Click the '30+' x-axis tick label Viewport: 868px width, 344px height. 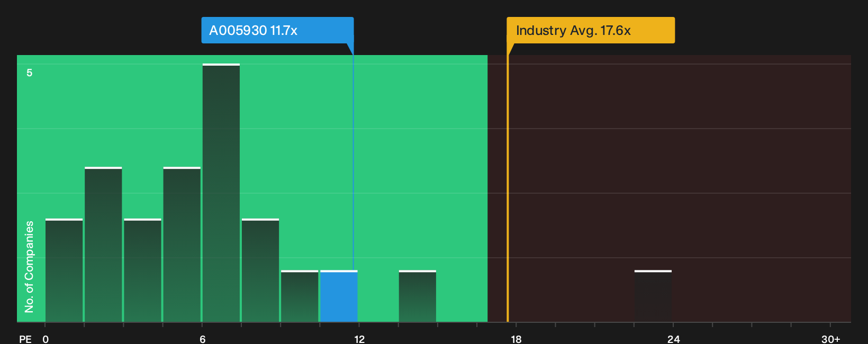[x=830, y=339]
